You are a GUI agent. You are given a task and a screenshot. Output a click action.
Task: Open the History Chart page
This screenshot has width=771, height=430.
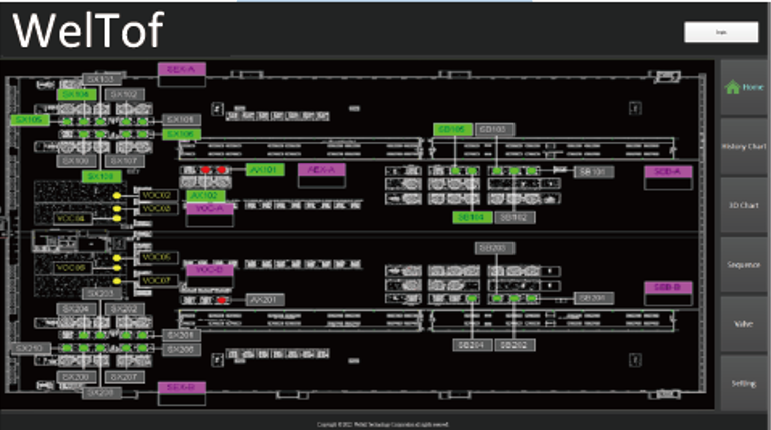coord(743,147)
